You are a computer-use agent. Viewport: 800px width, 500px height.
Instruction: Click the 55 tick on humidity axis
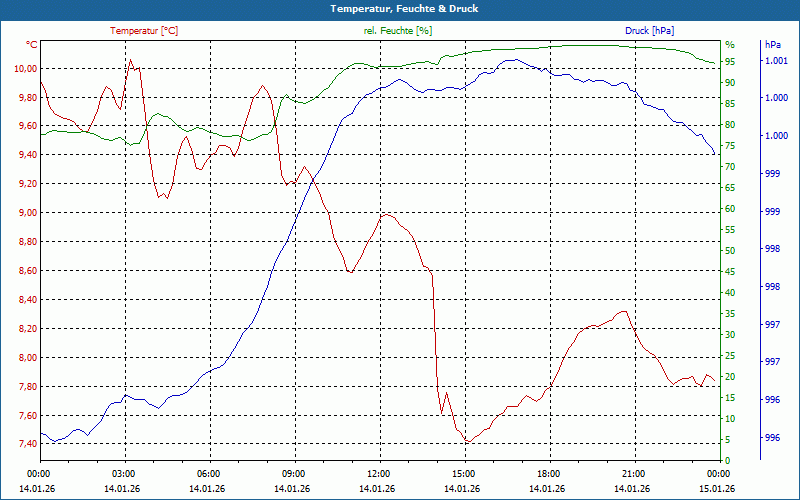730,230
